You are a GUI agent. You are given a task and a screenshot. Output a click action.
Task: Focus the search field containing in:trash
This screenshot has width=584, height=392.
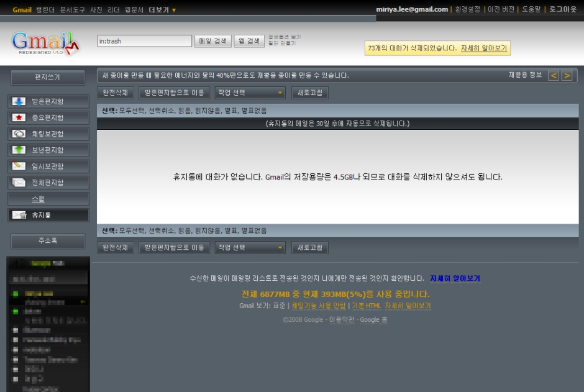[145, 41]
